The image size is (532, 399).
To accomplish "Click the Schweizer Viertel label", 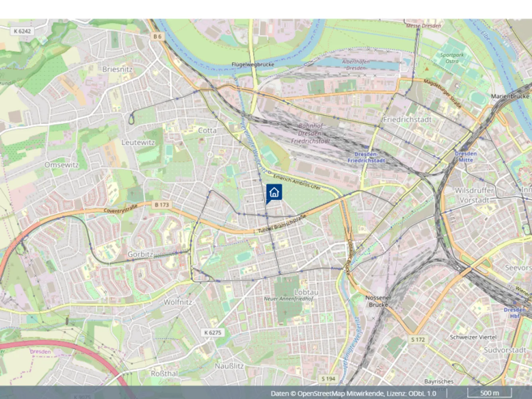I will click(473, 337).
